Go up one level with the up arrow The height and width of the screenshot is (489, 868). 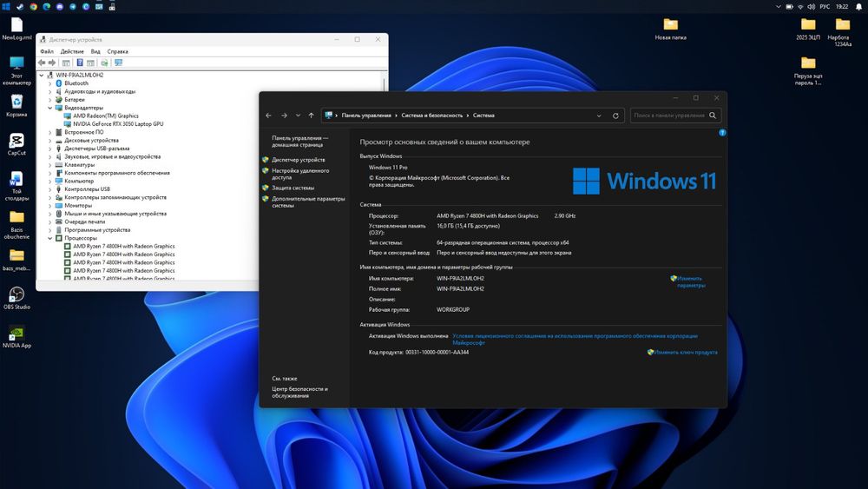(312, 115)
